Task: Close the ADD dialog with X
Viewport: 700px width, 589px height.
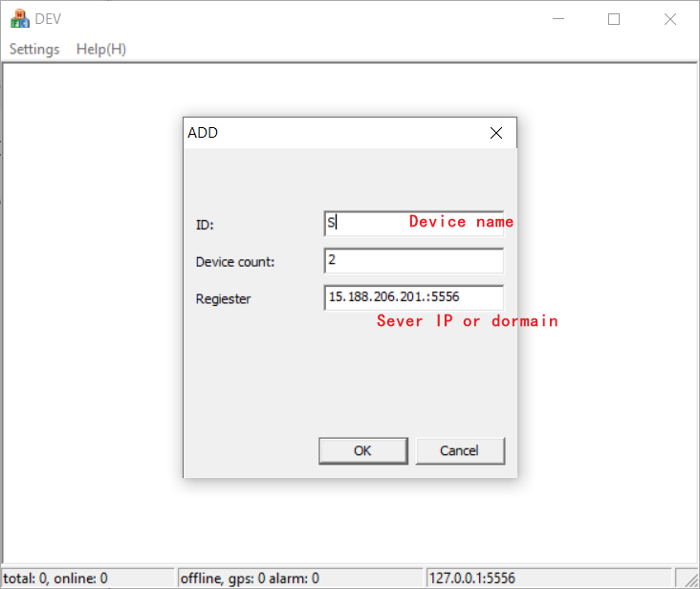Action: [495, 133]
